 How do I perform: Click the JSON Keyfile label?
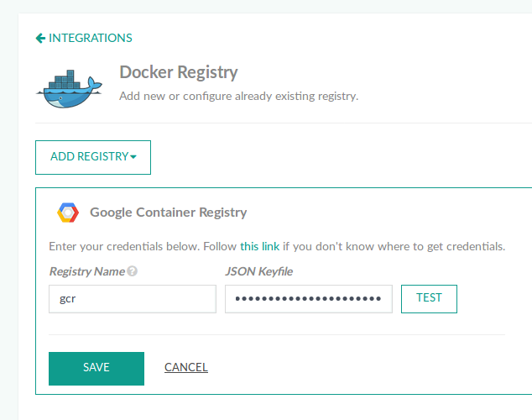259,271
